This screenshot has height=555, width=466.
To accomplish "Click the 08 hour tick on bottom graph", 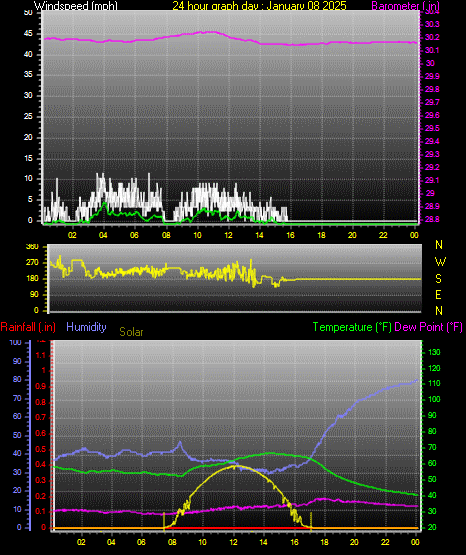I will 172,542.
